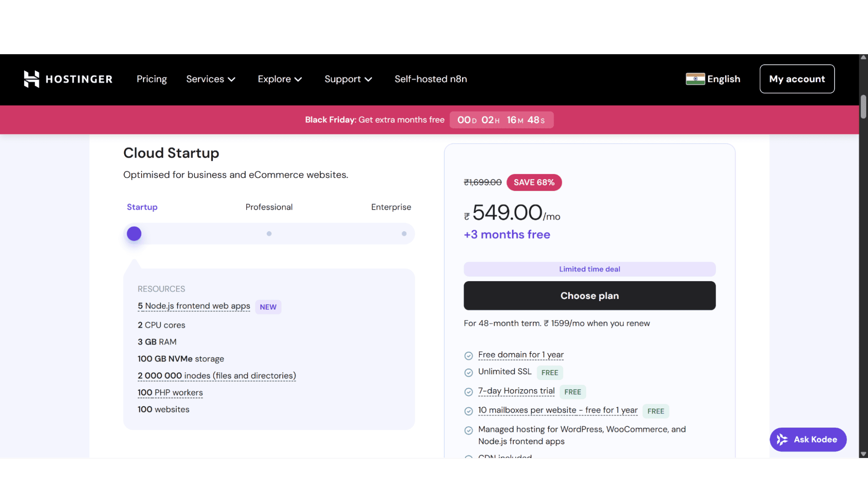
Task: Click checkmark icon beside 10 mailboxes
Action: 469,411
